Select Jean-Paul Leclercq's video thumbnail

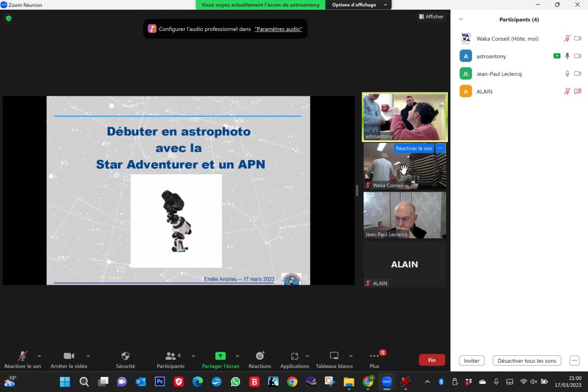click(x=405, y=215)
